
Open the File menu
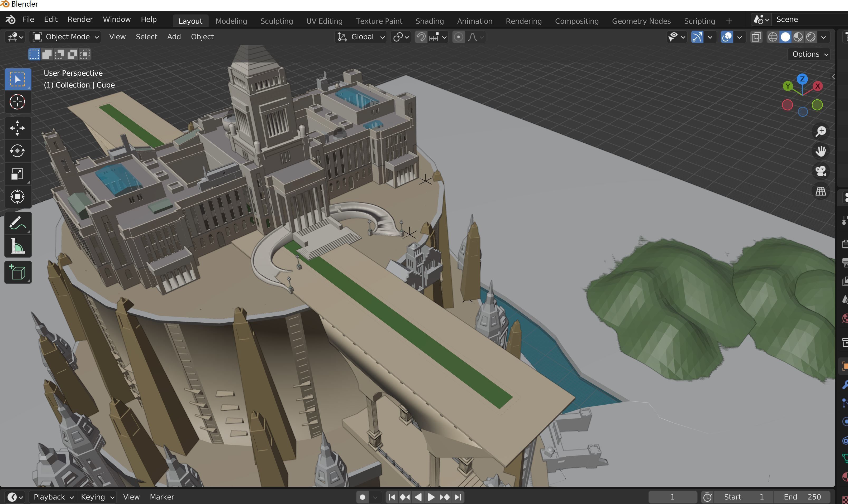(28, 19)
